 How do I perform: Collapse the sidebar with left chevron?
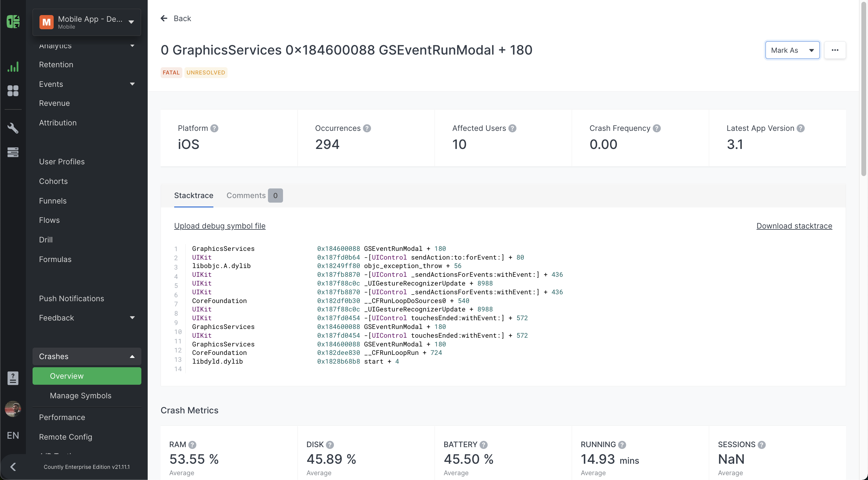tap(13, 467)
